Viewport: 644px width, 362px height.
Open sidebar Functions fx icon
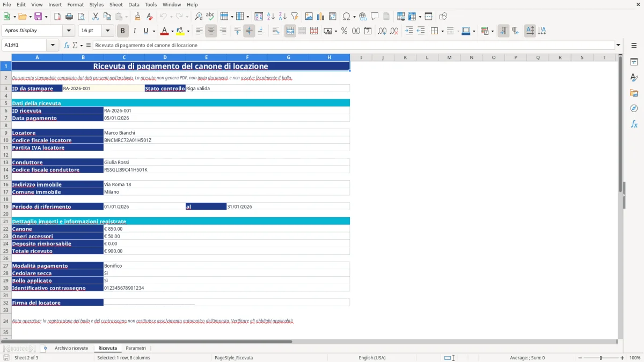click(x=634, y=124)
